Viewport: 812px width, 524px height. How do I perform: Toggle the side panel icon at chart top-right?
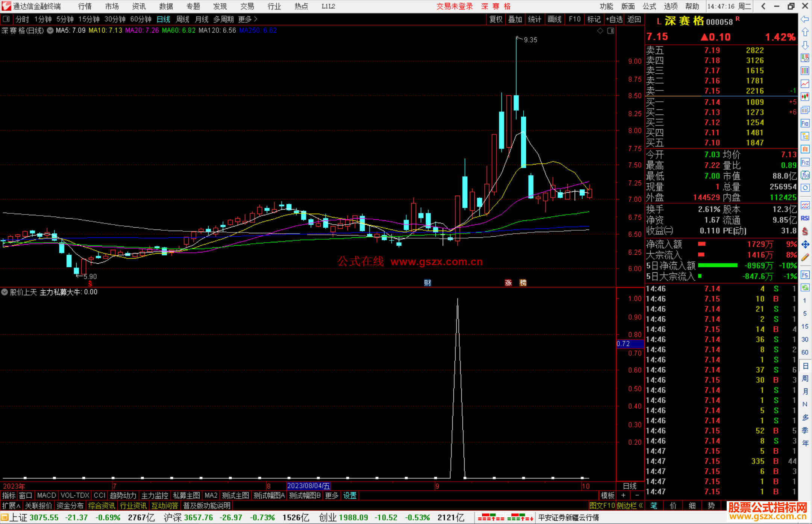611,31
